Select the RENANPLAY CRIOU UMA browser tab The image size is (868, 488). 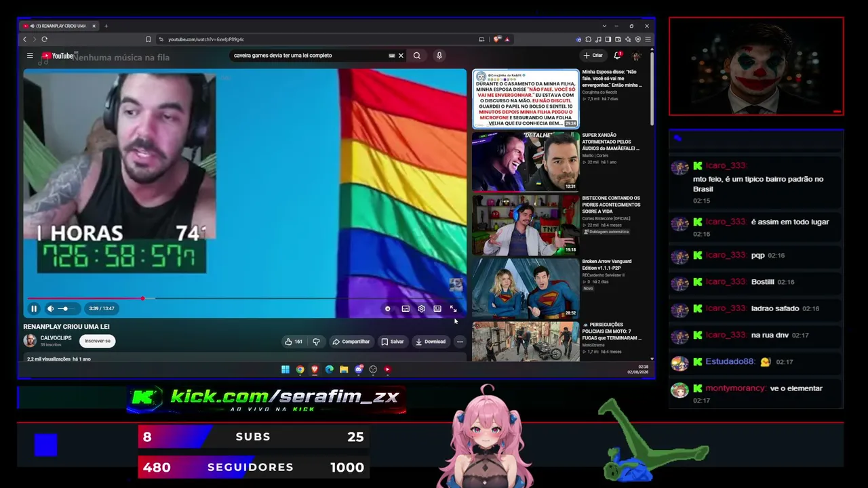[59, 26]
